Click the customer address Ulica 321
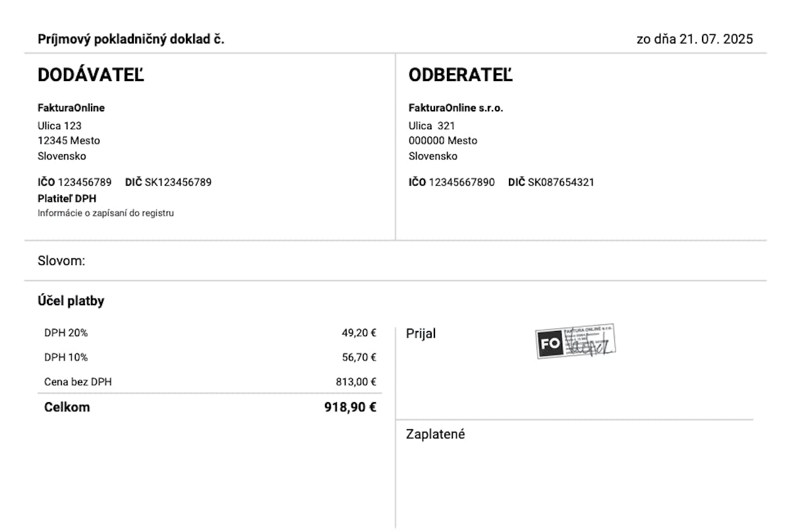This screenshot has width=791, height=532. coord(432,125)
